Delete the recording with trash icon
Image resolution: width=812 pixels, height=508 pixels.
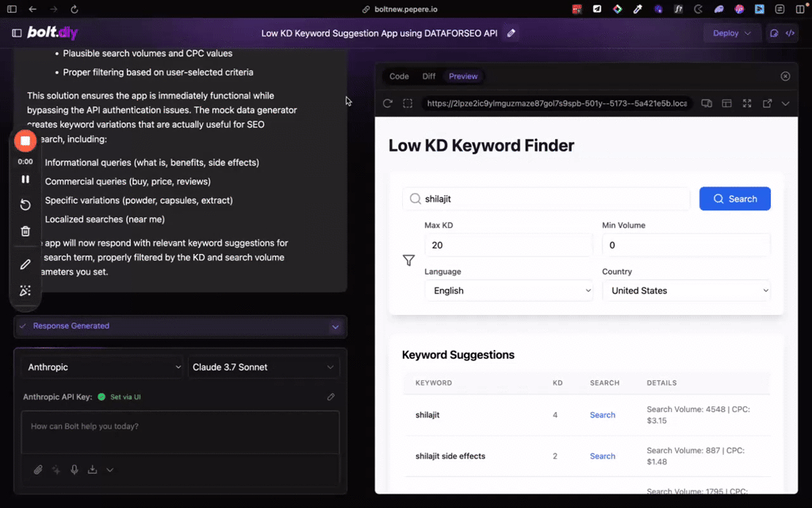coord(25,231)
